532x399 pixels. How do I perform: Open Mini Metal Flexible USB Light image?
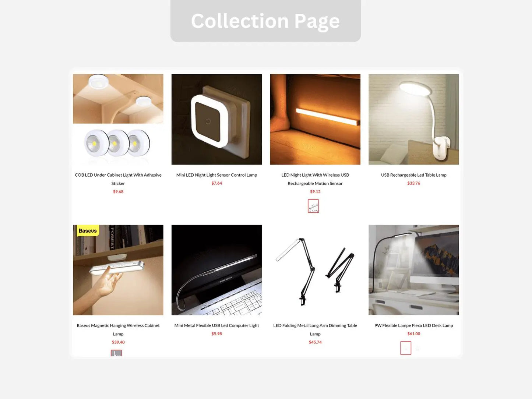click(x=216, y=270)
